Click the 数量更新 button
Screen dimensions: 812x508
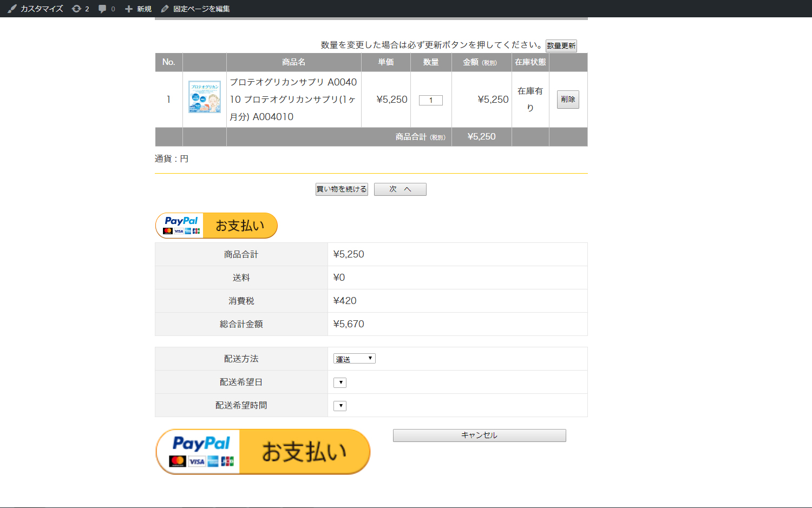(x=561, y=45)
